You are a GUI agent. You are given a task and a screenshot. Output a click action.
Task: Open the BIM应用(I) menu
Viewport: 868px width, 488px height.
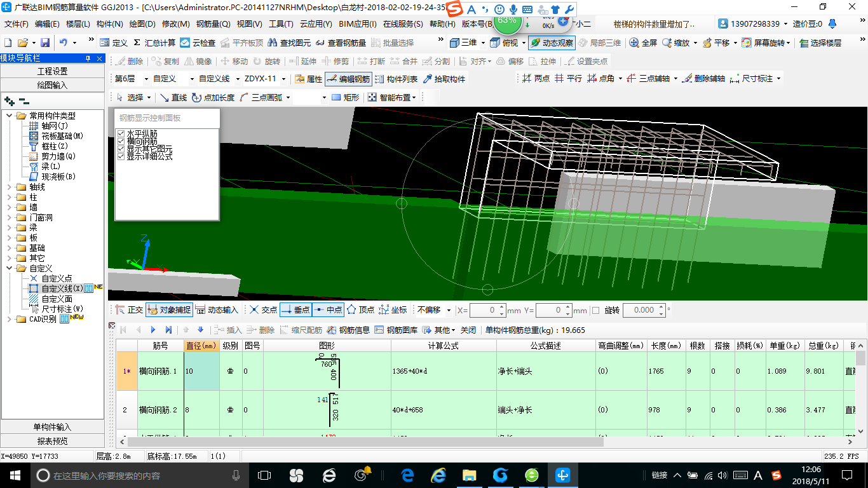click(x=358, y=24)
